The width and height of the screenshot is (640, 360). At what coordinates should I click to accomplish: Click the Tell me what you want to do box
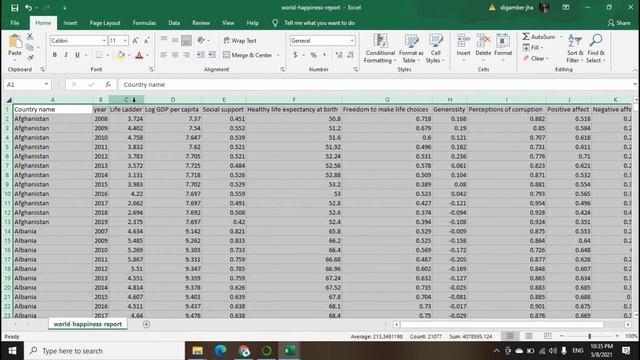[319, 23]
